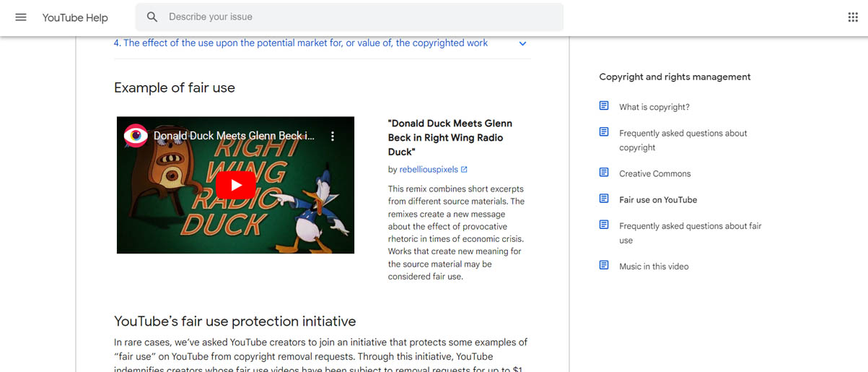The width and height of the screenshot is (868, 372).
Task: Open 'Frequently asked questions about copyright' article
Action: pyautogui.click(x=683, y=140)
